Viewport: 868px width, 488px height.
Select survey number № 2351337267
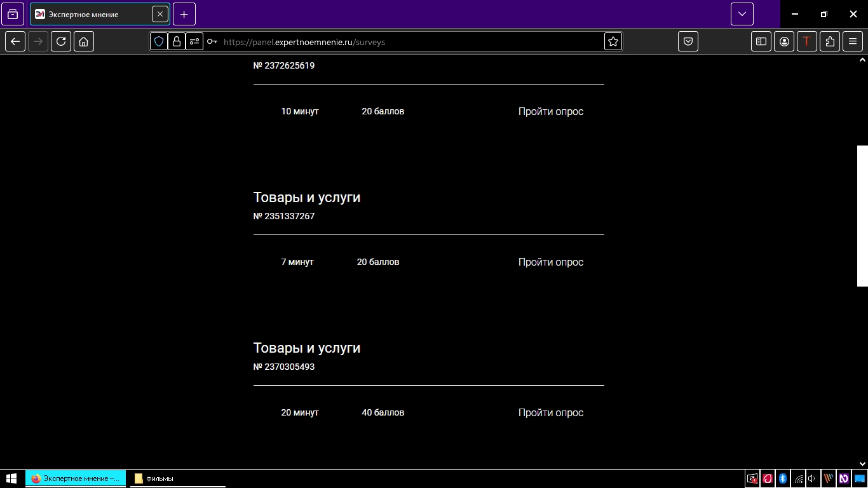[x=284, y=216]
